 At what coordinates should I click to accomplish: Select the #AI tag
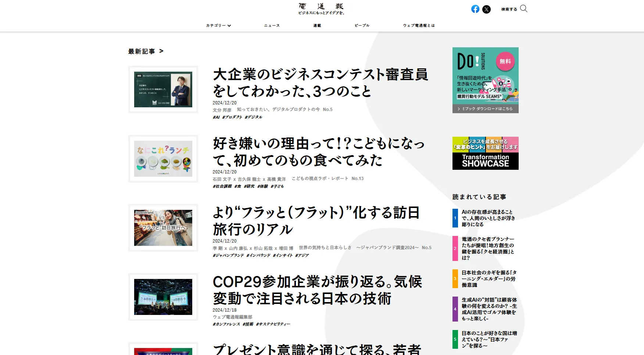[216, 117]
